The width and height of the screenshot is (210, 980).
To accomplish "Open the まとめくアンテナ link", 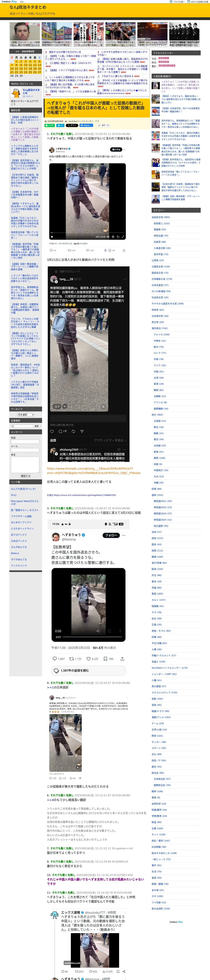I will [21, 523].
